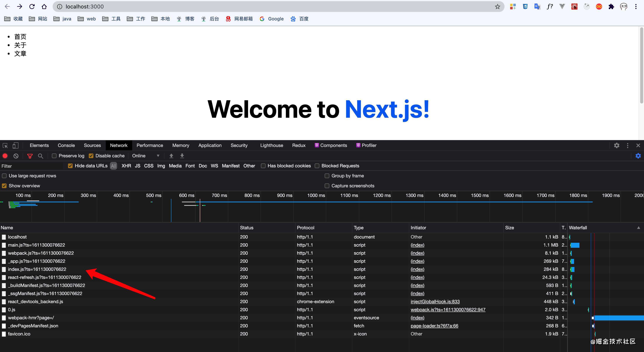View site information icon in the address bar
644x352 pixels.
pos(60,7)
